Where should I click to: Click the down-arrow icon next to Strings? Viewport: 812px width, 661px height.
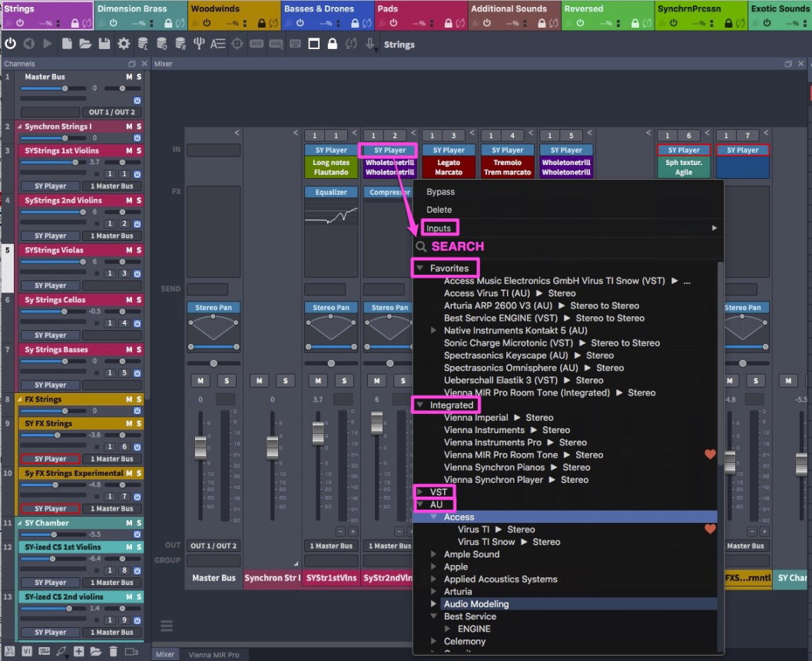coord(370,44)
